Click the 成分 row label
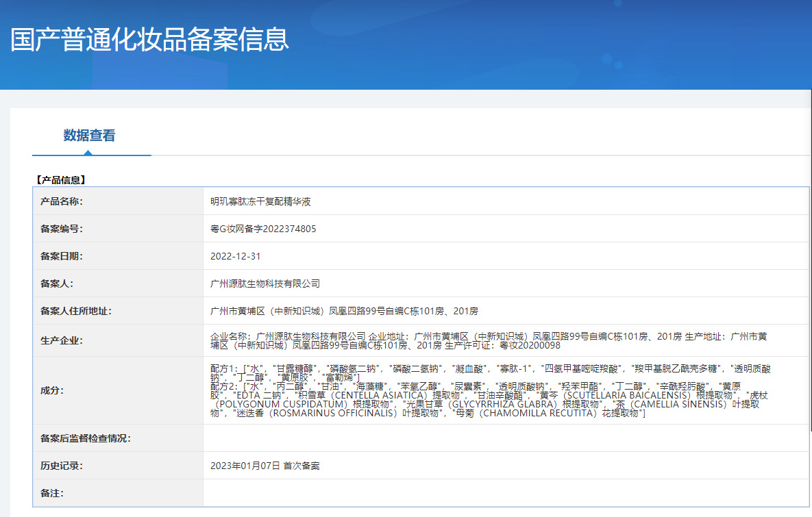 (x=52, y=390)
